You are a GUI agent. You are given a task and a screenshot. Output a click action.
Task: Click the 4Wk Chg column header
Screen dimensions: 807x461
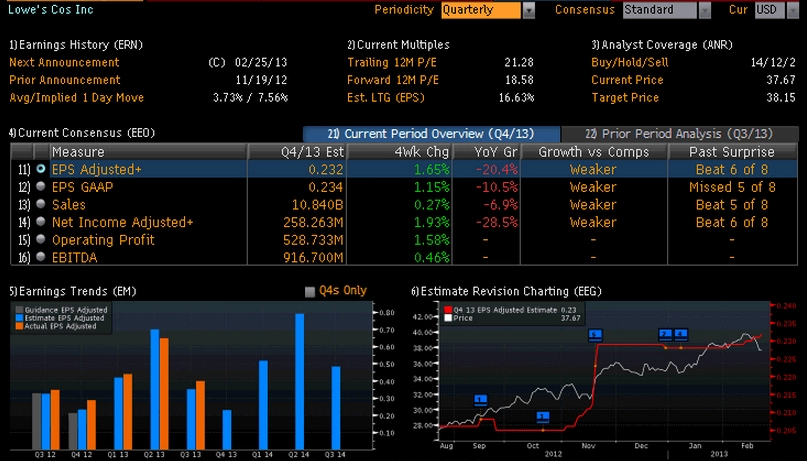pyautogui.click(x=399, y=152)
